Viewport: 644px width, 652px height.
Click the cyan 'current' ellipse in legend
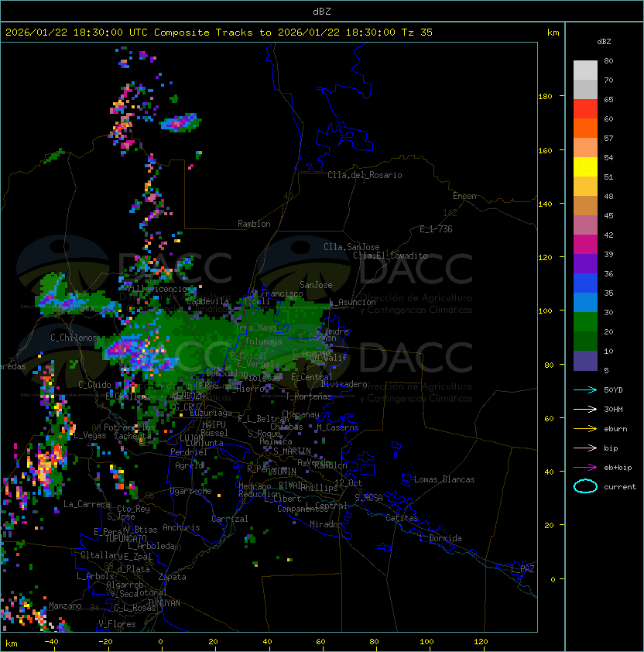pyautogui.click(x=585, y=486)
